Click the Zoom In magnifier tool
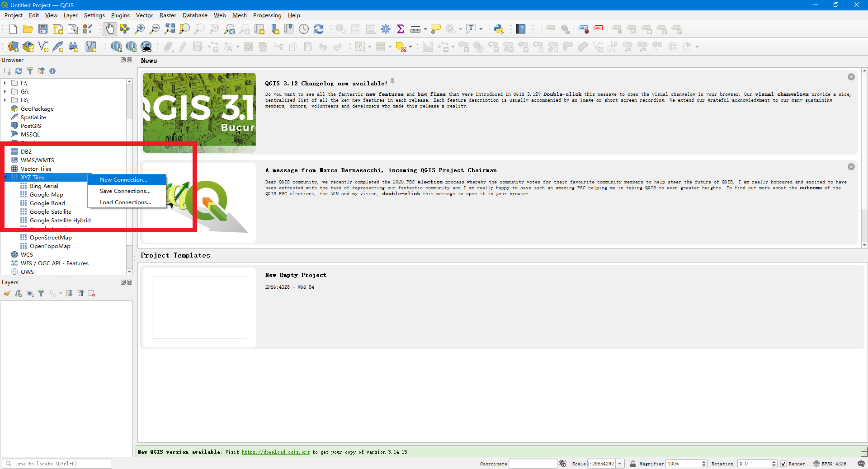 (140, 29)
